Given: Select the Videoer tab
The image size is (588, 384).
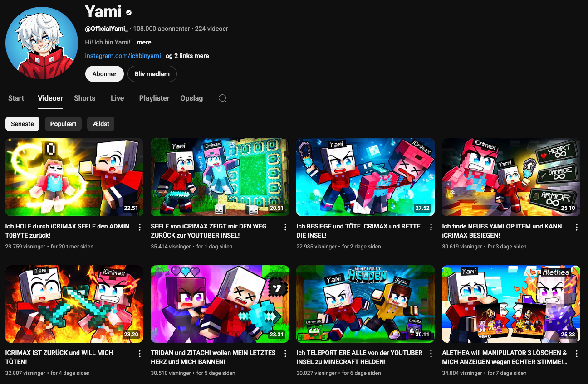Looking at the screenshot, I should tap(50, 98).
